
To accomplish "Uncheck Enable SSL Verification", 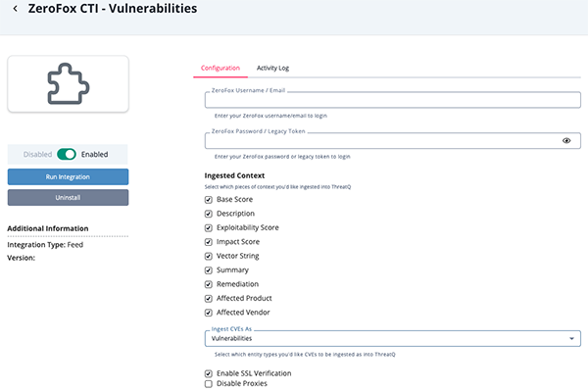I will point(209,373).
